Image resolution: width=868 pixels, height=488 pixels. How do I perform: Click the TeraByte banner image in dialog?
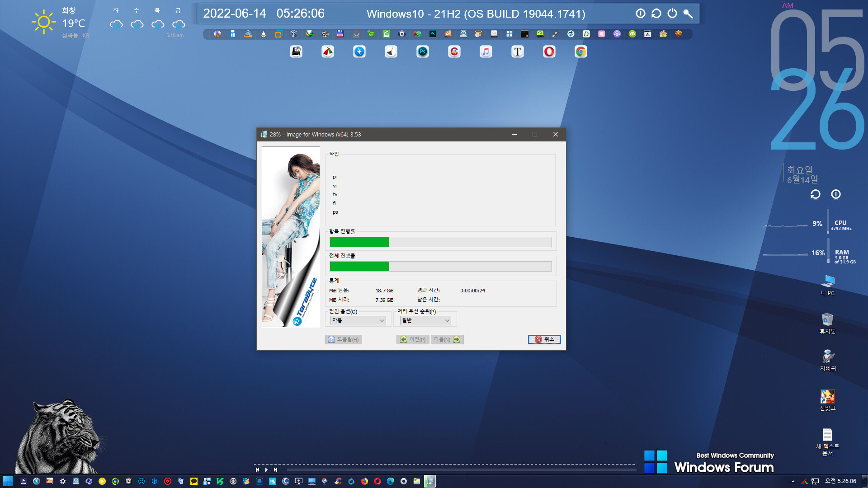click(291, 237)
